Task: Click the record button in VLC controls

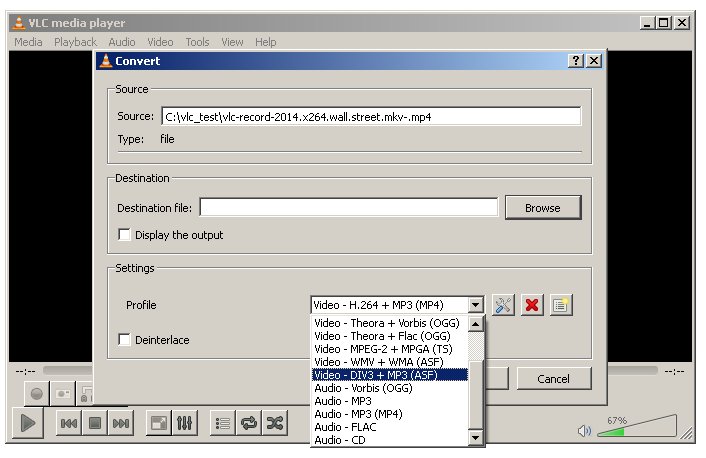Action: [36, 394]
